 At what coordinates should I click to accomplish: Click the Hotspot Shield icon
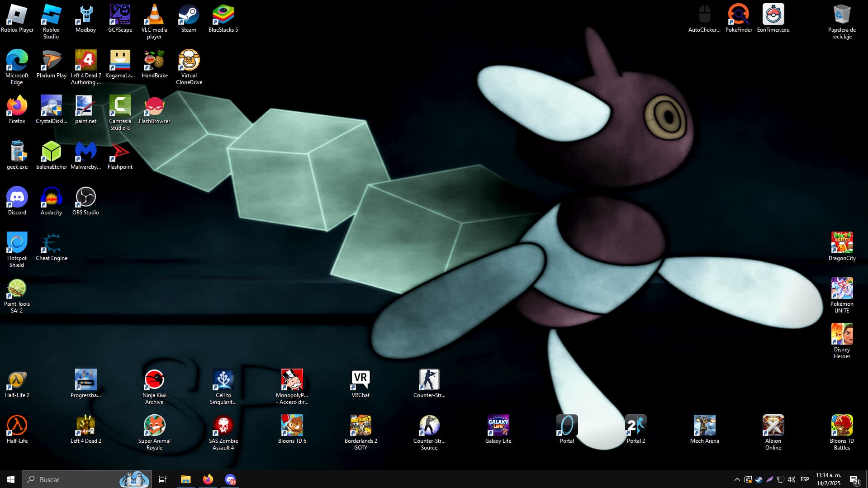click(17, 250)
